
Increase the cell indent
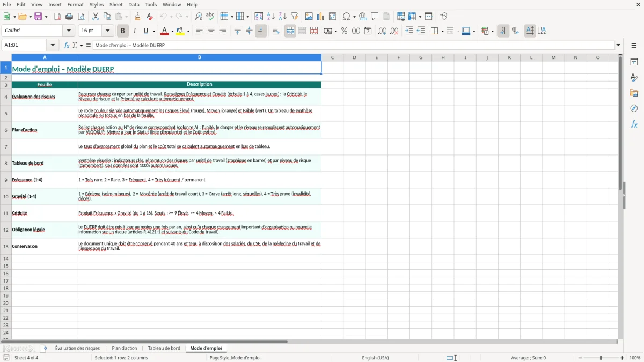tap(409, 31)
